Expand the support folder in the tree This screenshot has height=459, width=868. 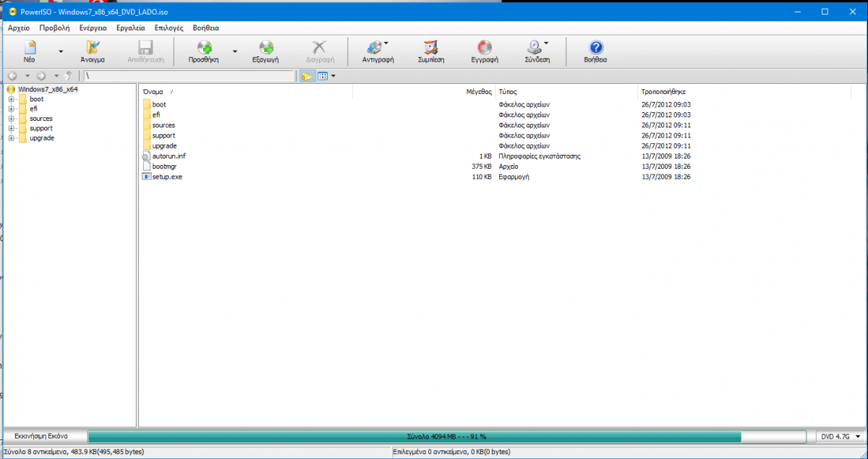[12, 128]
